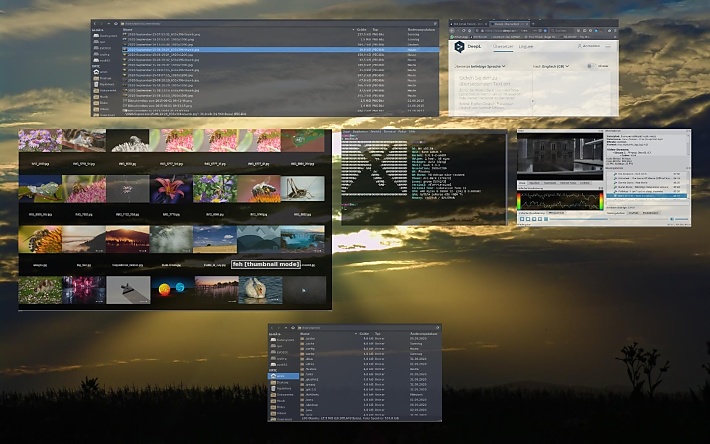Select the swan thumbnail in feh
Image resolution: width=710 pixels, height=444 pixels.
255,290
